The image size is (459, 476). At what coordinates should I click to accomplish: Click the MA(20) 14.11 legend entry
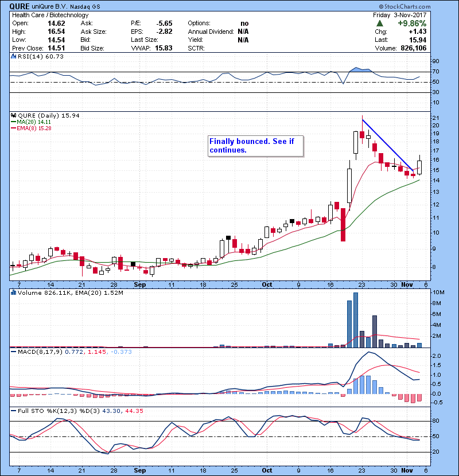(x=31, y=122)
